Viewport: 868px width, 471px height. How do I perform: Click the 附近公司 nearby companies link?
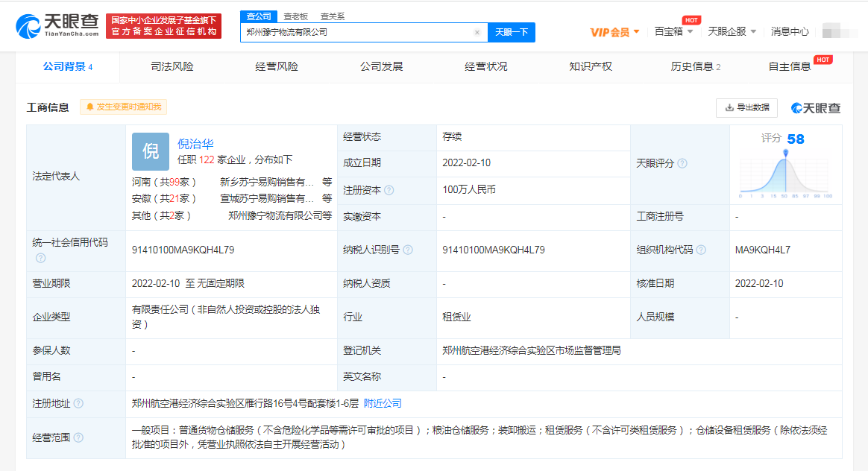(x=383, y=403)
